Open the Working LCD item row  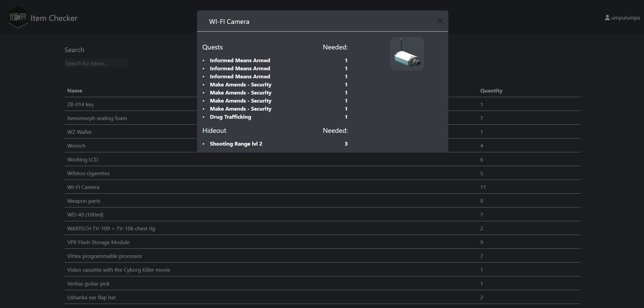[83, 160]
